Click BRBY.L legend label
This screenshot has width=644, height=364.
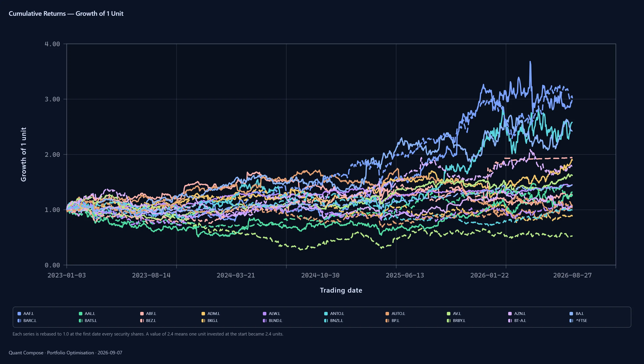coord(459,320)
